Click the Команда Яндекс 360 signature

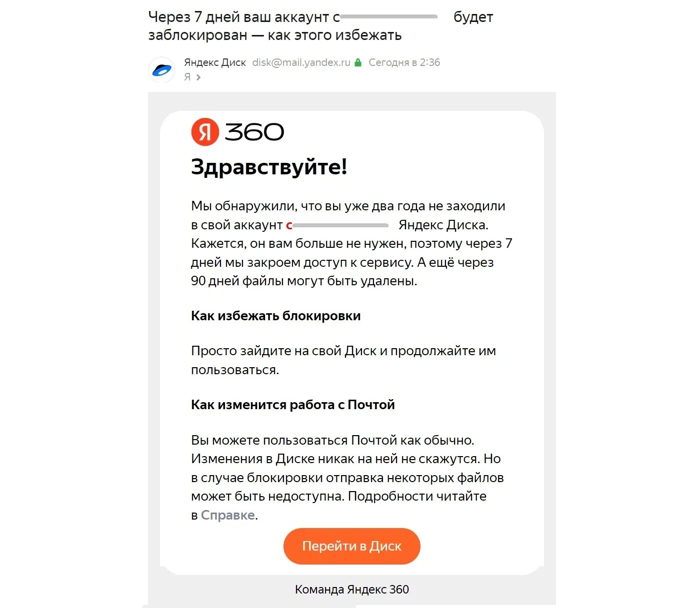pyautogui.click(x=351, y=590)
